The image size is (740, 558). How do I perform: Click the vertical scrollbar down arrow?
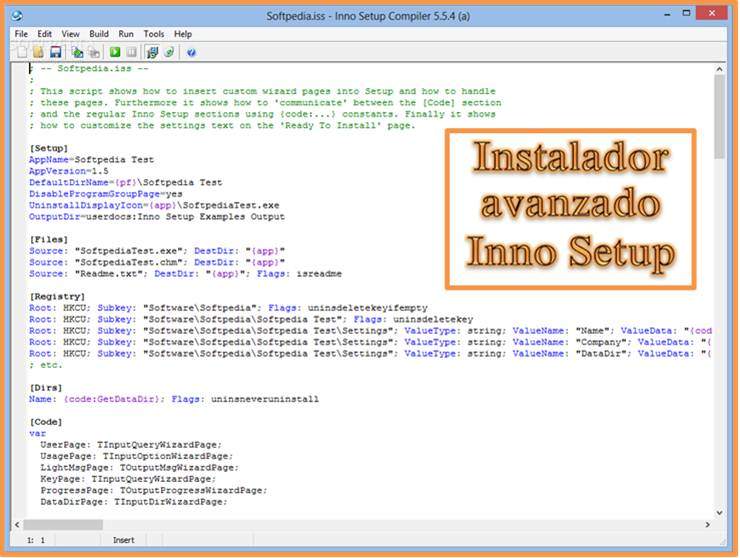719,512
